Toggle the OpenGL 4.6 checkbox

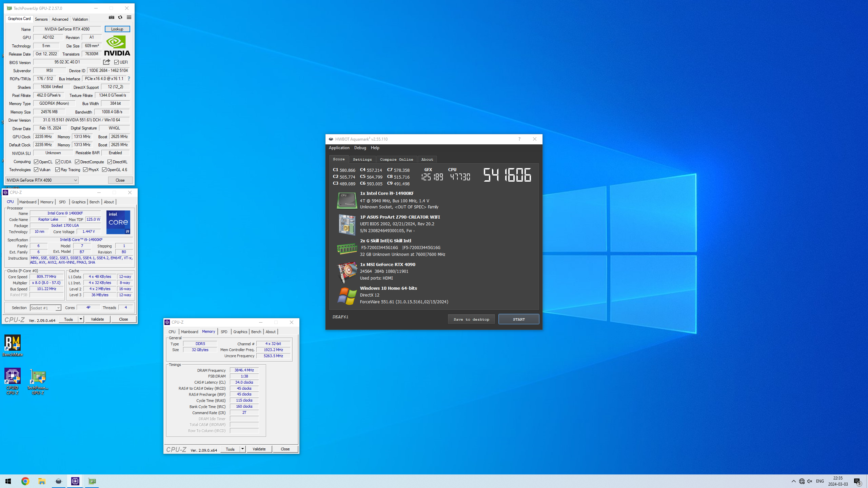tap(104, 170)
